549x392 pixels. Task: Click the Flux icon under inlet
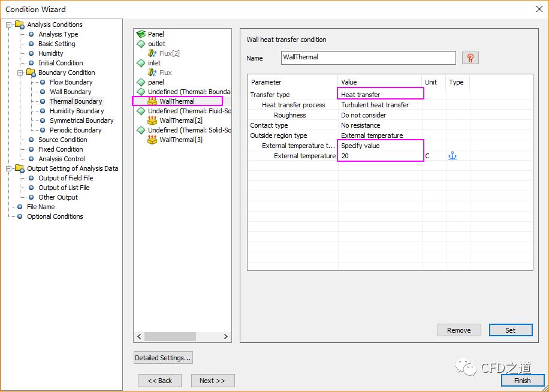click(x=152, y=73)
